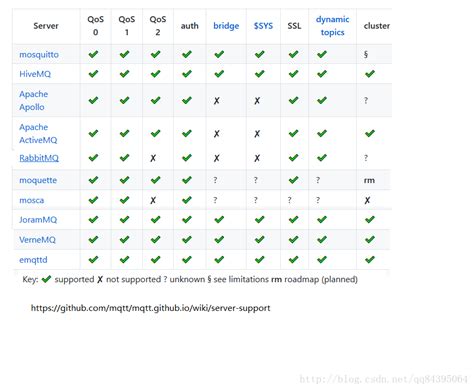Visit the VerneMQ link
The width and height of the screenshot is (474, 390).
coord(37,240)
